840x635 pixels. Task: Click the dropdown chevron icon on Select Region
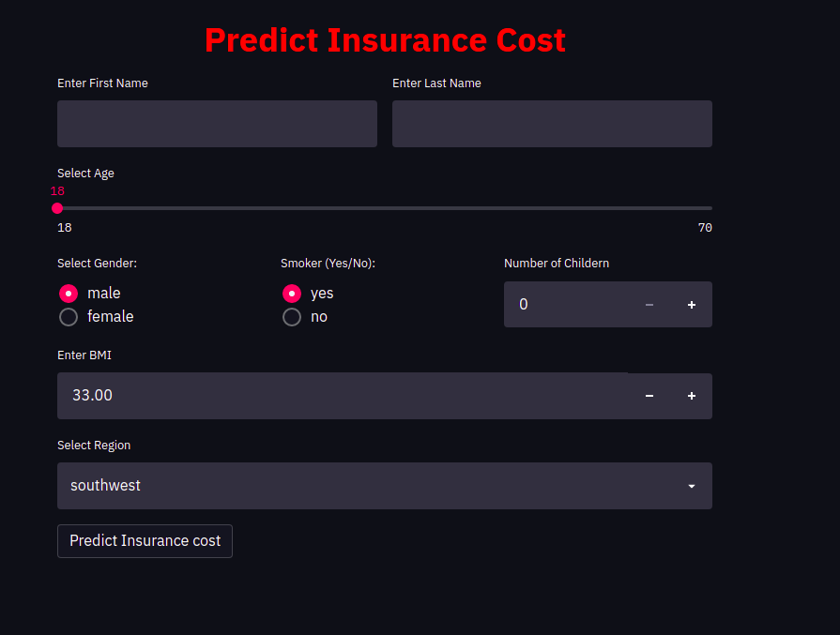(692, 486)
